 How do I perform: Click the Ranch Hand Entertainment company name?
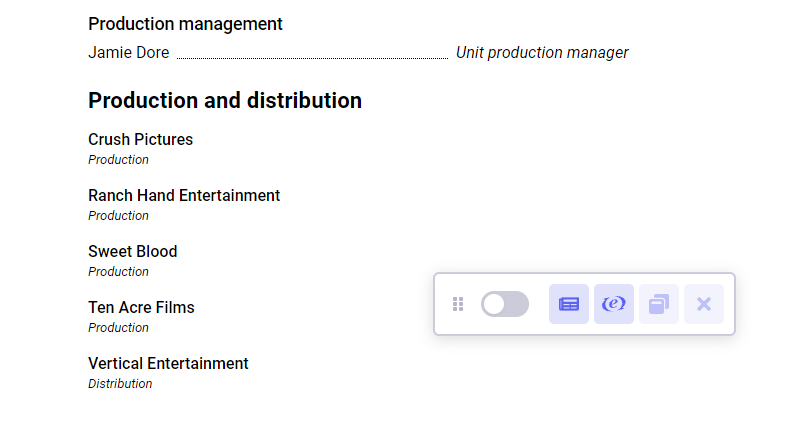point(184,195)
